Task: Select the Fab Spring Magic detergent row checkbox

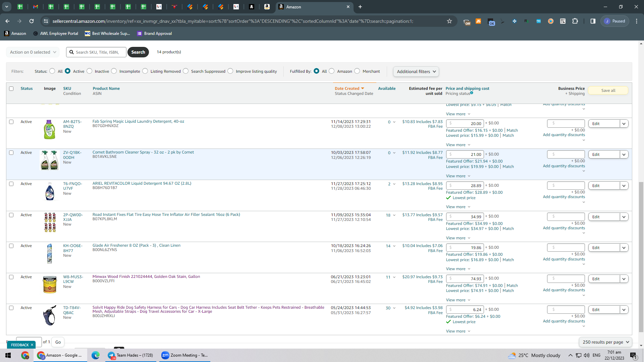Action: pos(11,122)
